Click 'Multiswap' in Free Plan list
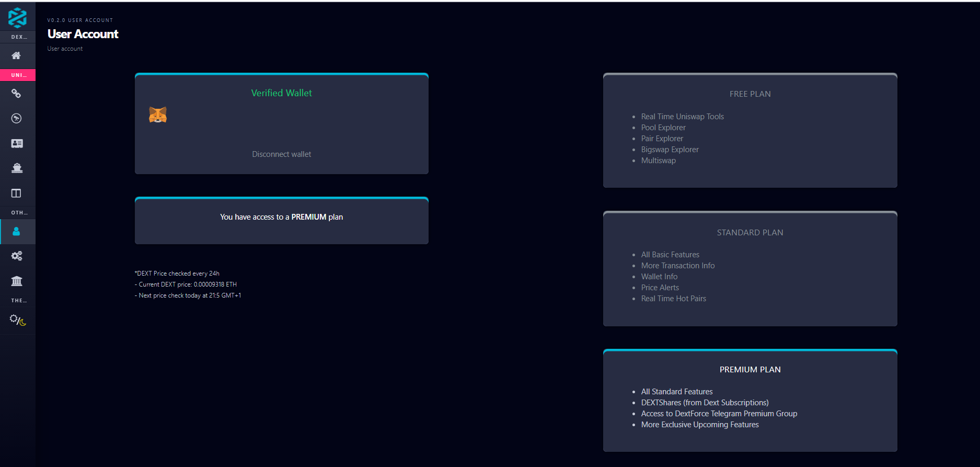980x467 pixels. pyautogui.click(x=659, y=161)
